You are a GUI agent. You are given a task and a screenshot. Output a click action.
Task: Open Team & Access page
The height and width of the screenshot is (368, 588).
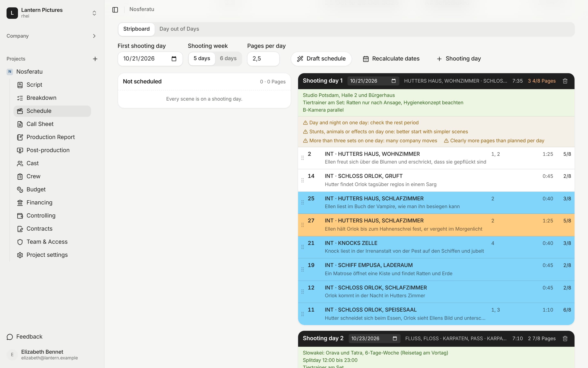coord(52,242)
